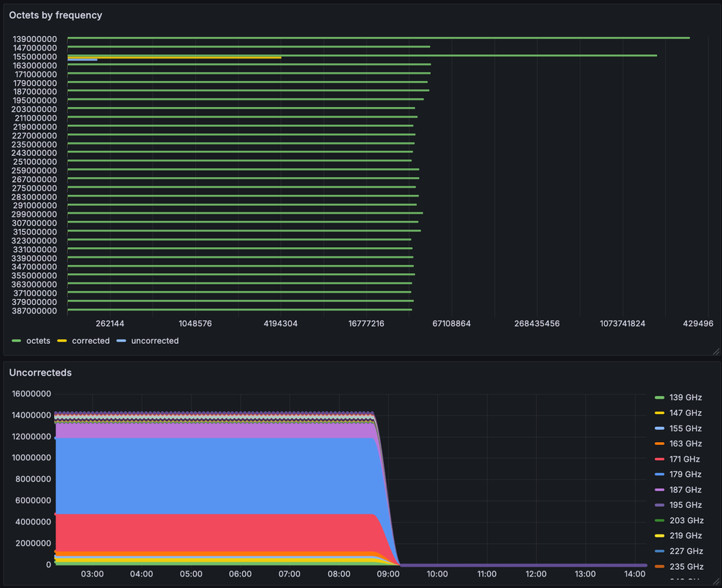
Task: Isolate the 195 GHz legend entry
Action: coord(686,505)
